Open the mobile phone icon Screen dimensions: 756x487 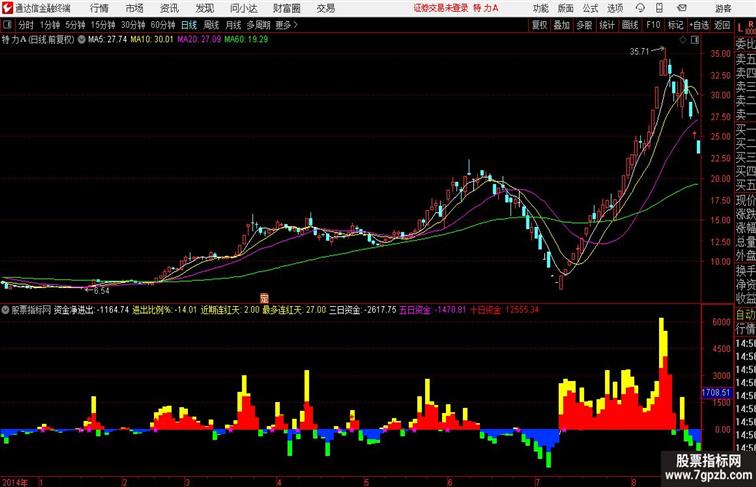pos(660,8)
